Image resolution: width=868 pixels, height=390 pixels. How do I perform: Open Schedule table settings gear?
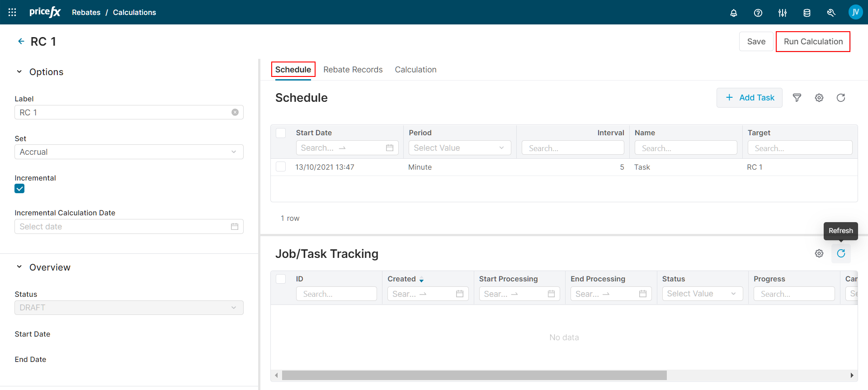click(819, 98)
